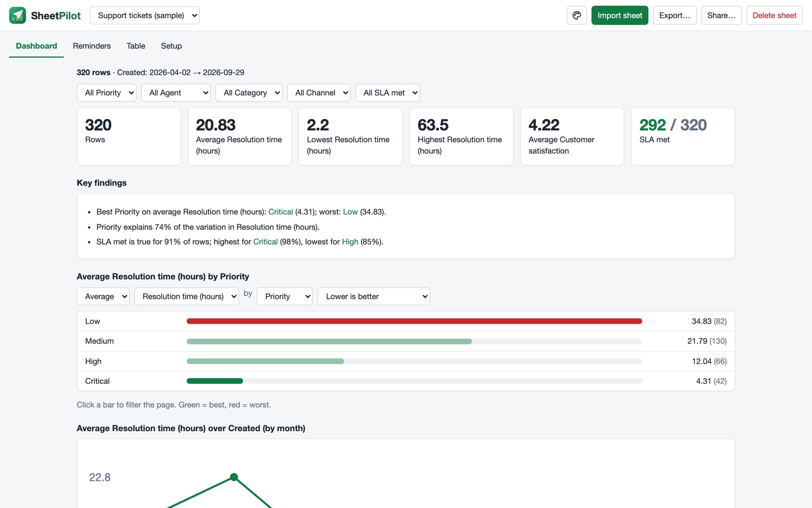The image size is (812, 508).
Task: Click the Share button
Action: click(721, 15)
